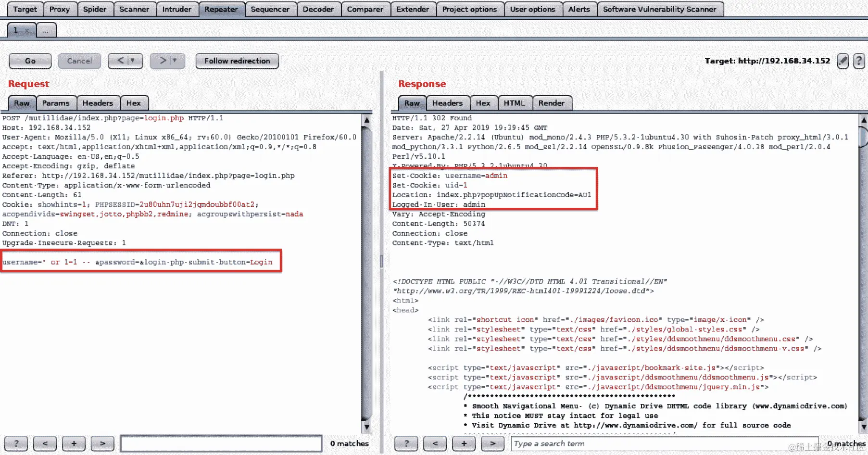
Task: Open the Sequencer tab
Action: (270, 9)
